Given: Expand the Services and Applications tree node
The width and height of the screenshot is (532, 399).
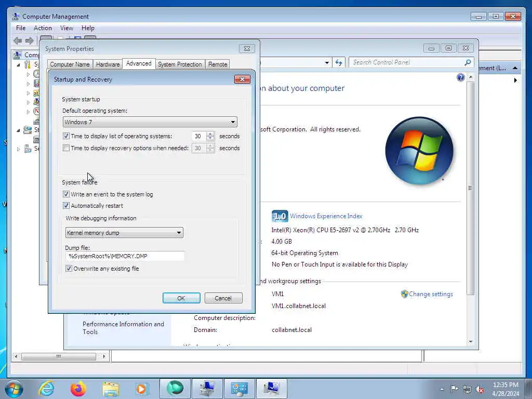Looking at the screenshot, I should 18,149.
